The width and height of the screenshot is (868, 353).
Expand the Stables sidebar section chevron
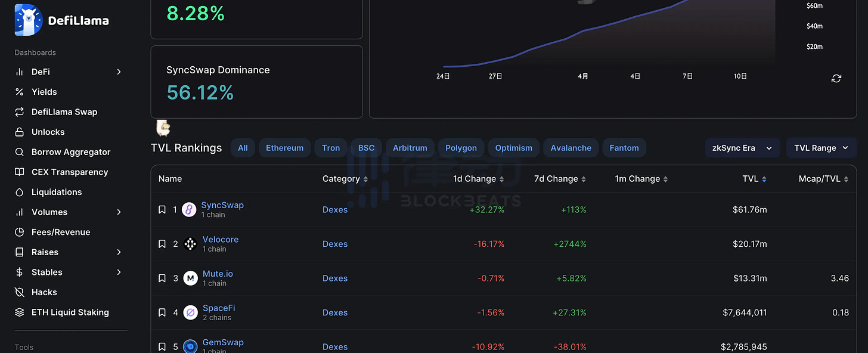pyautogui.click(x=119, y=272)
